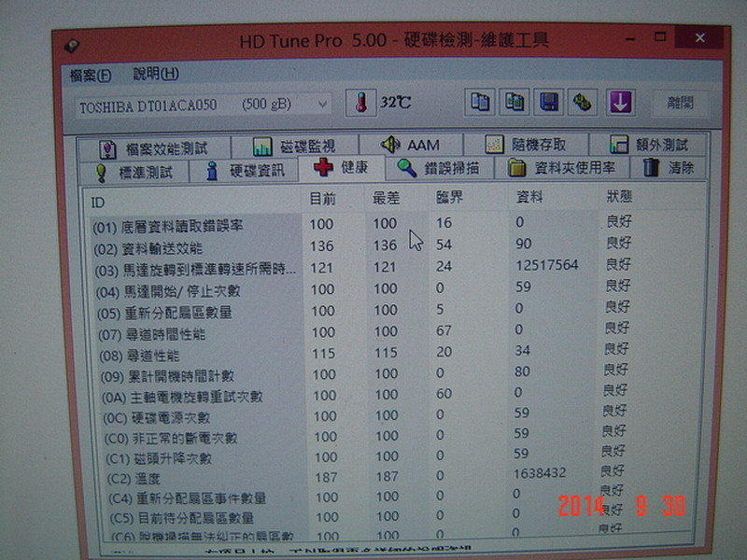The width and height of the screenshot is (747, 560).
Task: Click the threshold value 54
Action: [x=444, y=245]
